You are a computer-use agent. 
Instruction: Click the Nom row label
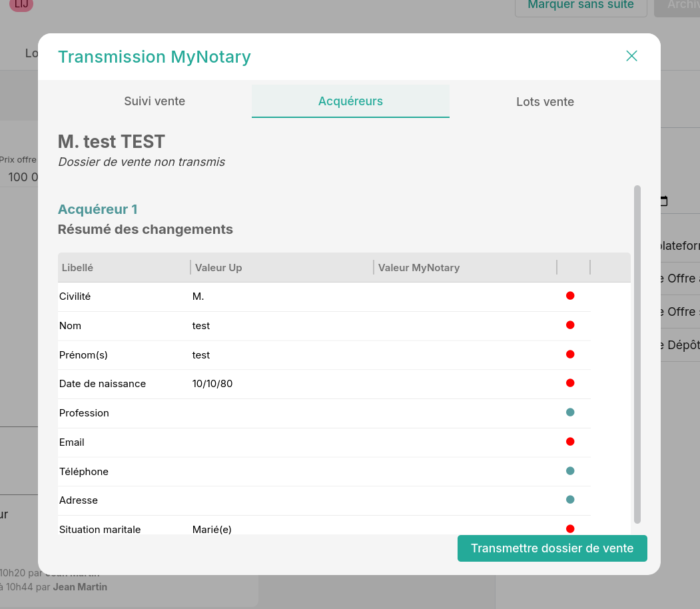70,325
